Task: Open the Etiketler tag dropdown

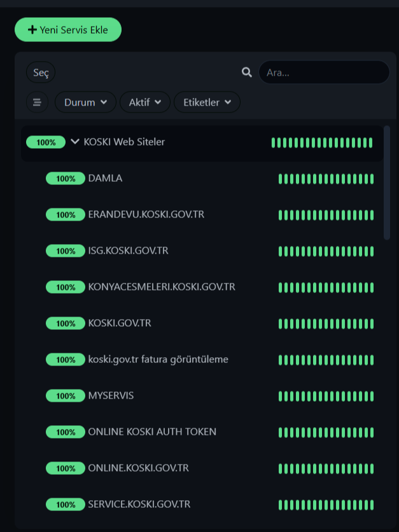Action: click(207, 102)
